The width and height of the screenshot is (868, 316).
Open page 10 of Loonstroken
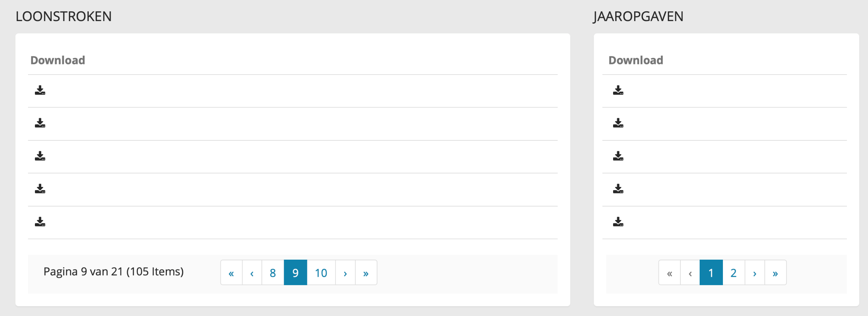pyautogui.click(x=321, y=273)
